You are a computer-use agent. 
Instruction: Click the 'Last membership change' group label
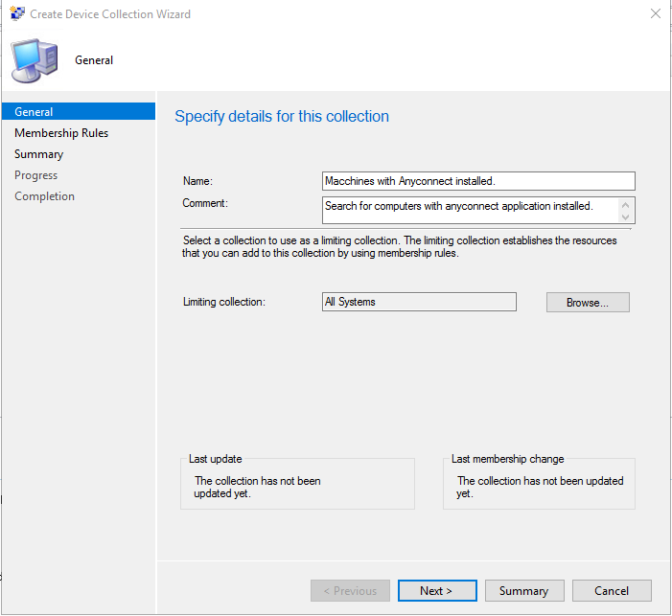[x=507, y=459]
